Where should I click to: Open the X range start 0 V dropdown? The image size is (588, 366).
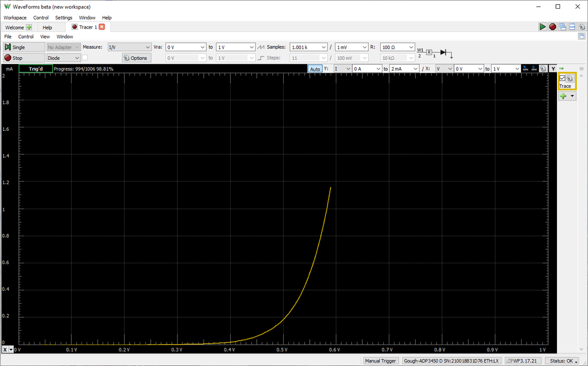(x=469, y=69)
